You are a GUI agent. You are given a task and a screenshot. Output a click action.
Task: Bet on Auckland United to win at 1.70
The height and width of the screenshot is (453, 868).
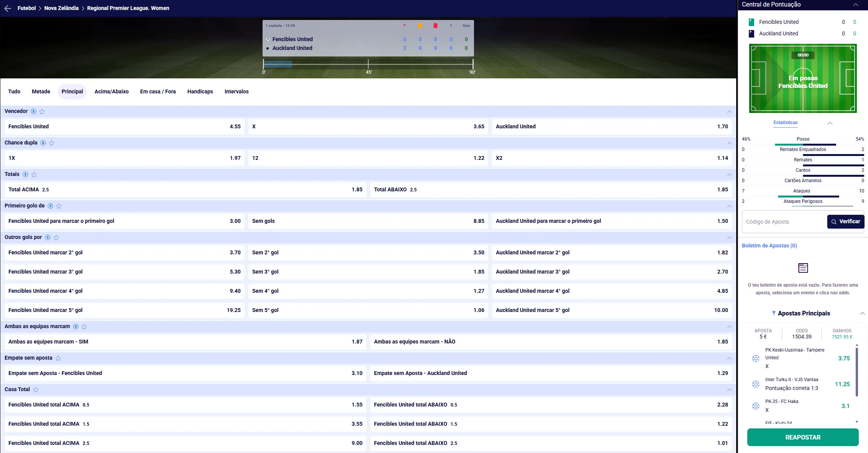pyautogui.click(x=612, y=126)
